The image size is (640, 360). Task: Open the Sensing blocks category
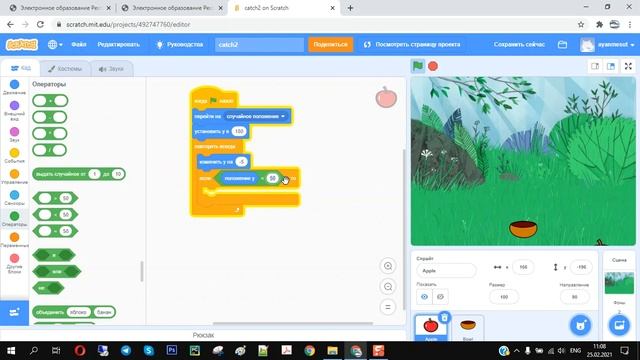coord(14,198)
